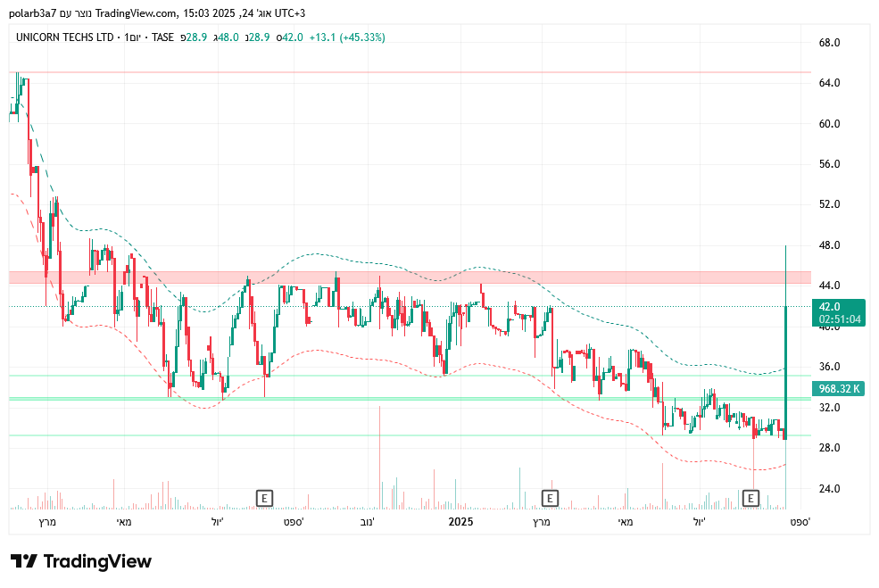Click the 44.0 price axis label
879x588 pixels.
coord(829,286)
